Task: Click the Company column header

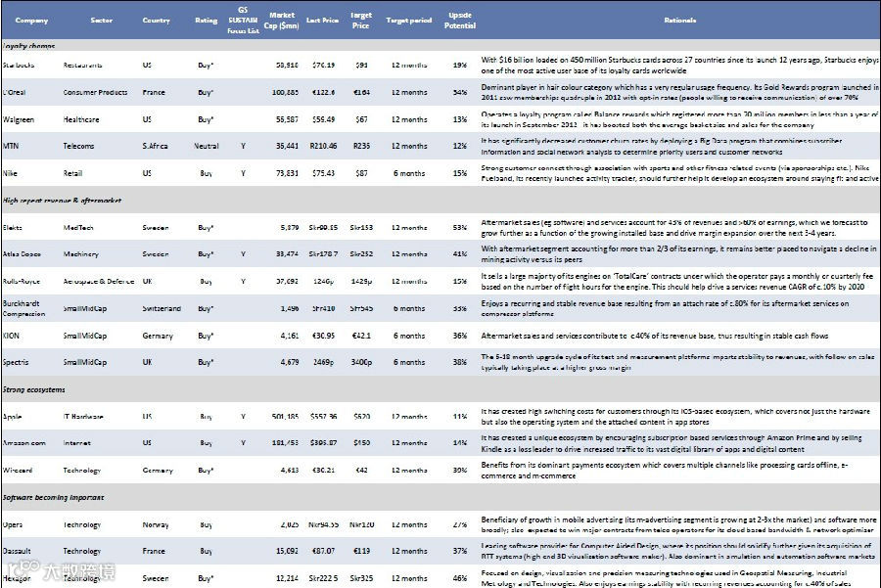Action: click(x=31, y=21)
